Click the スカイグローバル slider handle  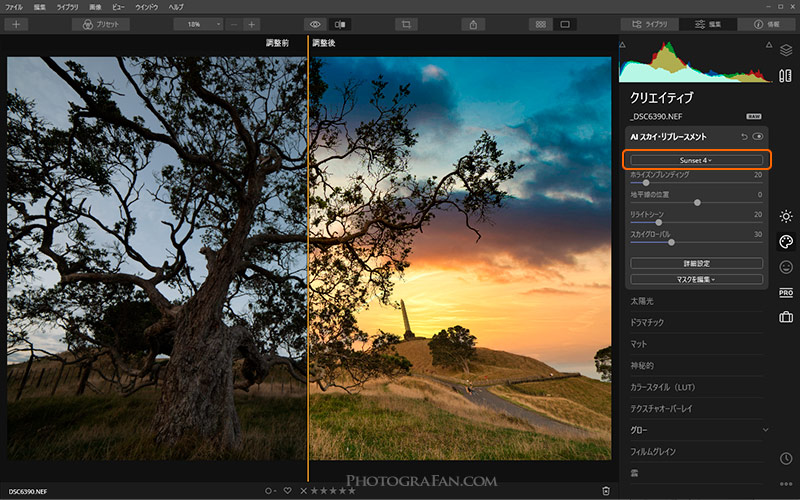tap(671, 242)
